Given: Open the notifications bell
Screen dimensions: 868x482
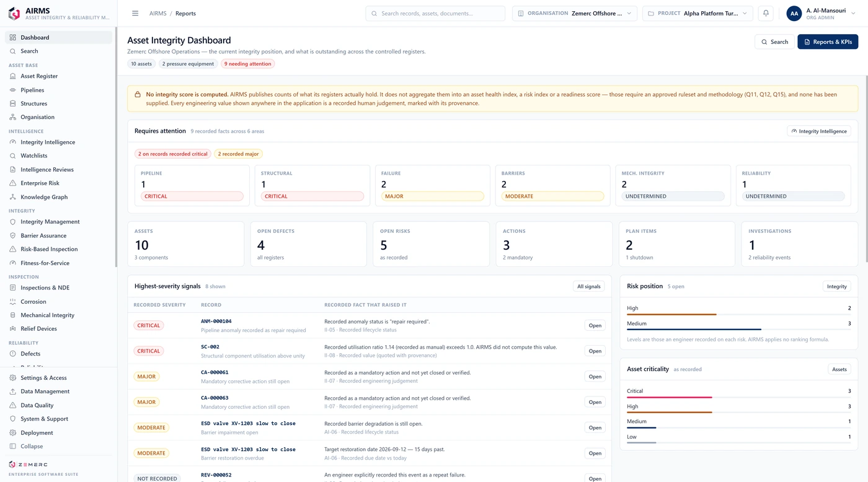Looking at the screenshot, I should (766, 13).
